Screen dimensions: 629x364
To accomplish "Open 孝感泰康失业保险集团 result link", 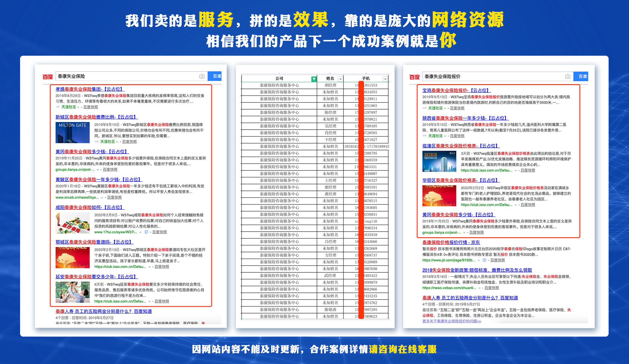I will (90, 89).
